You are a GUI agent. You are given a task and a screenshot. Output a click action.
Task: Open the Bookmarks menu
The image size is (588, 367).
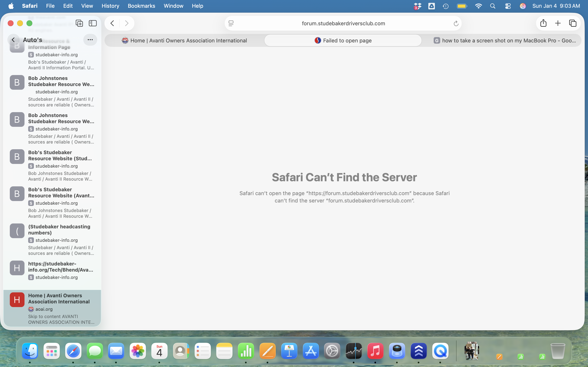pos(141,6)
